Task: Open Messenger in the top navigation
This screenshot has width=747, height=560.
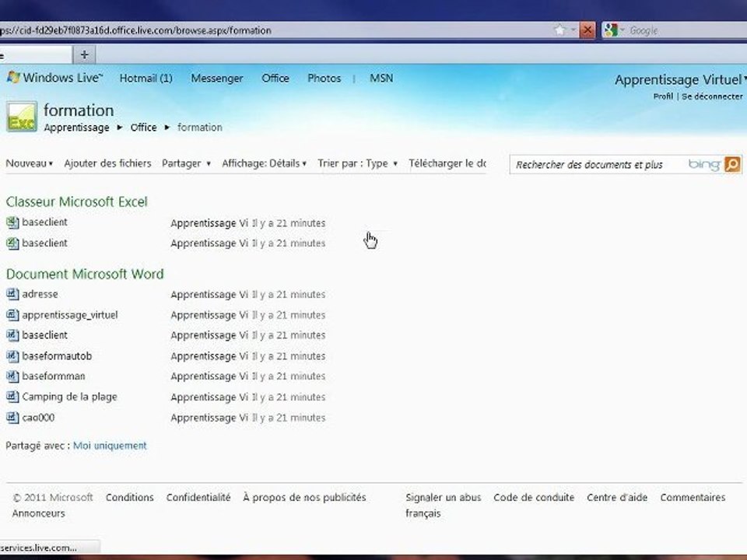Action: pyautogui.click(x=217, y=78)
